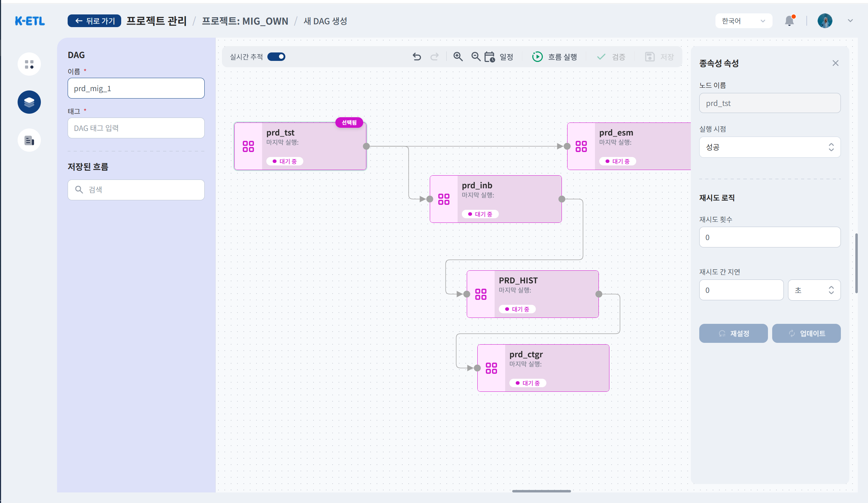Click the 대기 중 status on prd_ctgr

tap(528, 383)
